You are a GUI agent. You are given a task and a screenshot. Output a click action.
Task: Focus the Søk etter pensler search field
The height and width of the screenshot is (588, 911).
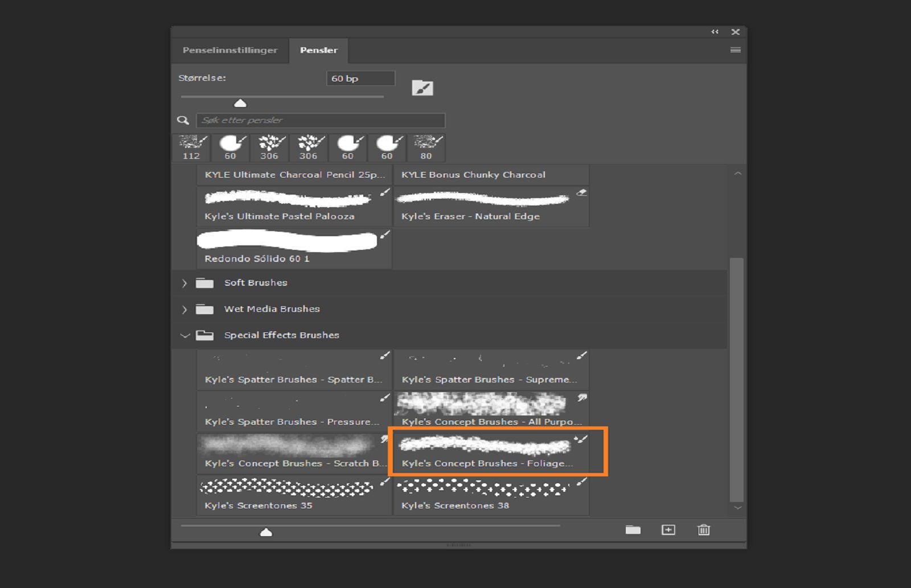click(321, 120)
